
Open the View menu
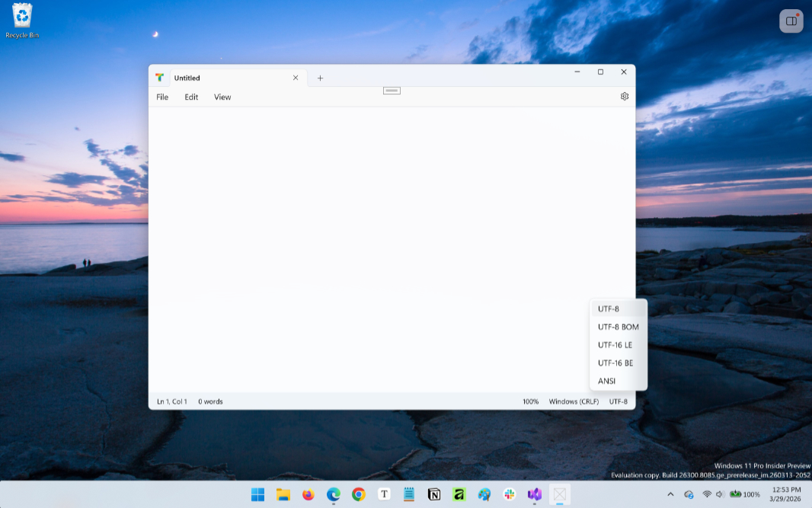pyautogui.click(x=222, y=97)
